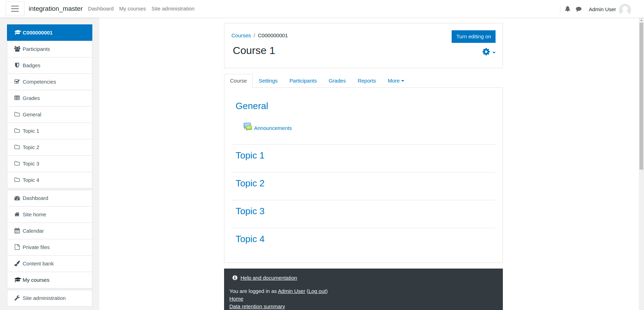644x310 pixels.
Task: Click the Private files document icon
Action: (x=17, y=247)
